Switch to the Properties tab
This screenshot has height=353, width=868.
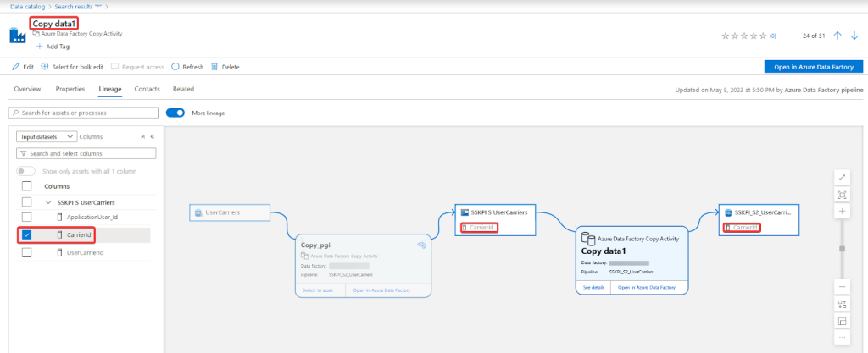[x=70, y=89]
